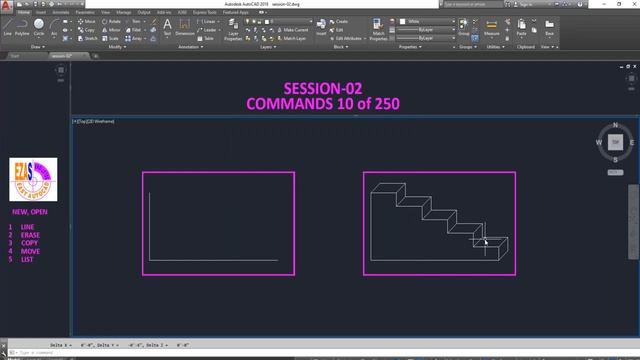Click the Create block tool
Image resolution: width=640 pixels, height=360 pixels.
tap(339, 21)
